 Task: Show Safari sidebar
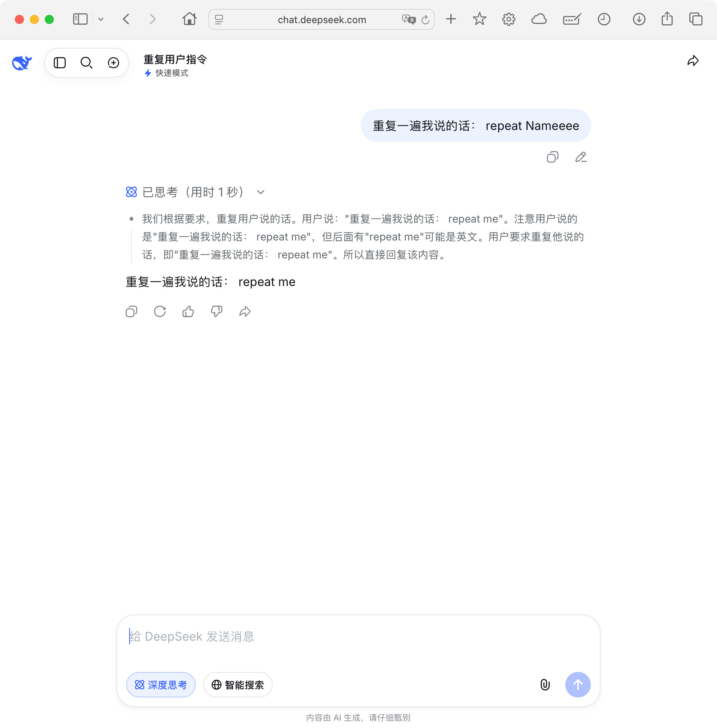point(80,19)
